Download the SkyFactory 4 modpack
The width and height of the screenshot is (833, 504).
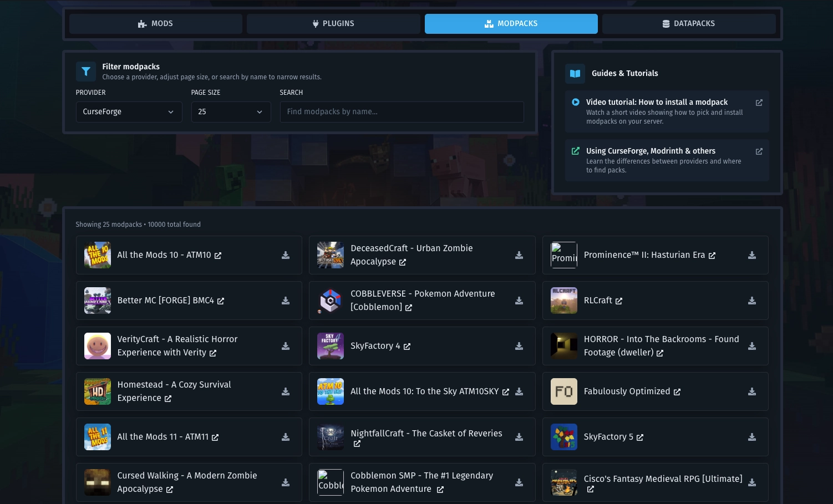[x=519, y=346]
